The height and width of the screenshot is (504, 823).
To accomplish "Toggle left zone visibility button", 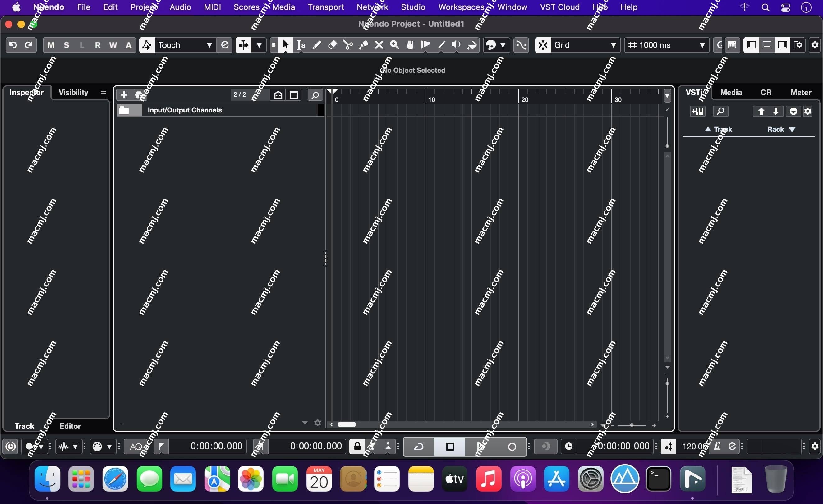I will [x=752, y=45].
